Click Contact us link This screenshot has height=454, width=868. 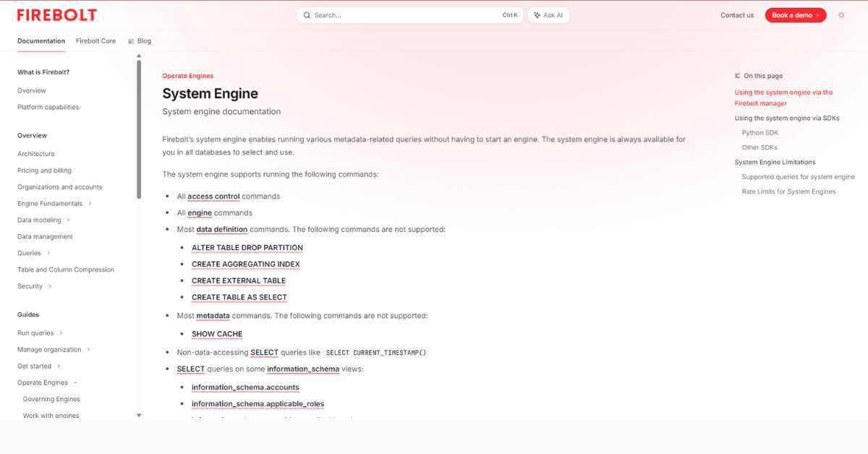pos(737,15)
